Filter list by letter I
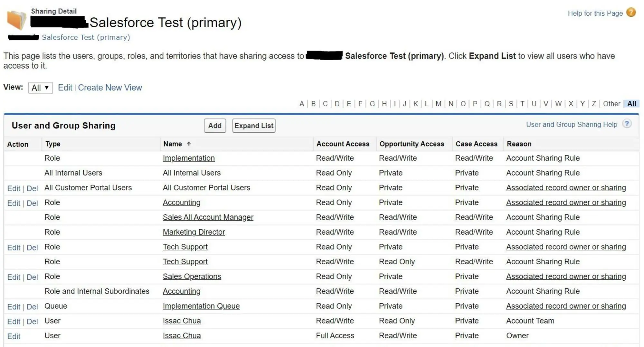 (395, 104)
